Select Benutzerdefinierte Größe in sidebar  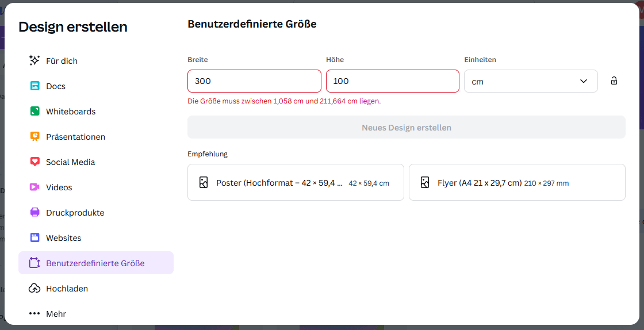click(x=95, y=263)
